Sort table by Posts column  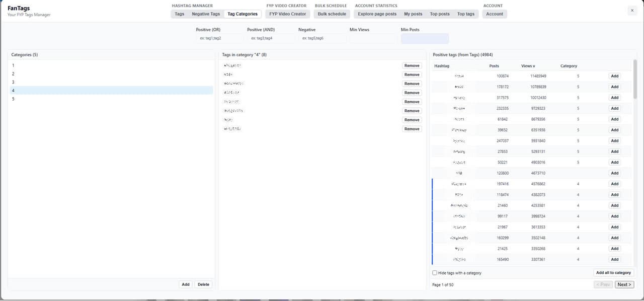pos(494,66)
